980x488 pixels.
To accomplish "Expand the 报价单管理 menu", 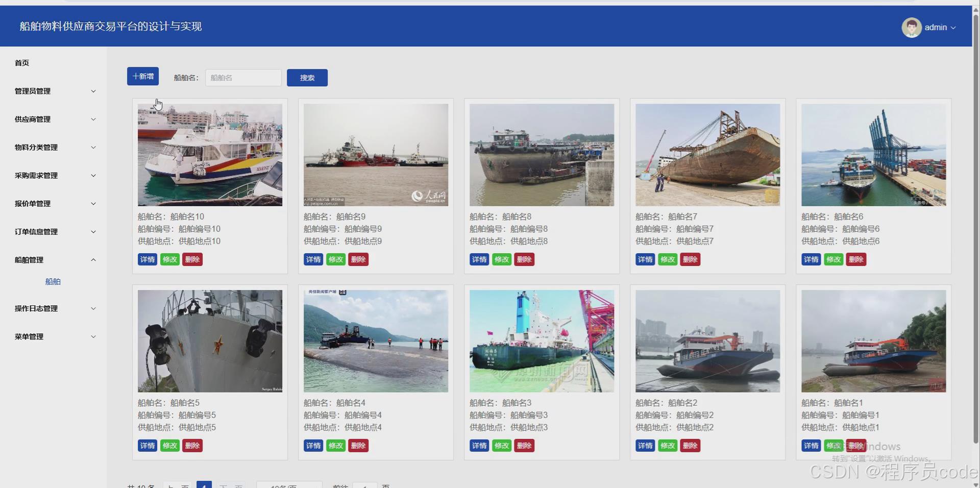I will 54,203.
